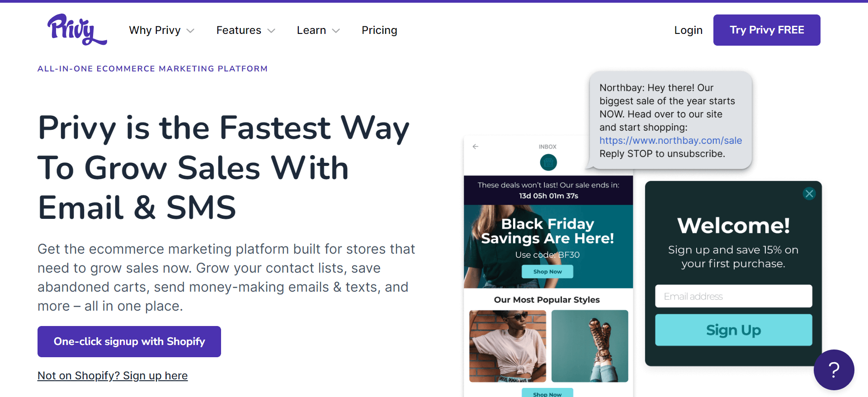Click the Our Most Popular Styles heading
Screen dimensions: 868x397
click(547, 300)
